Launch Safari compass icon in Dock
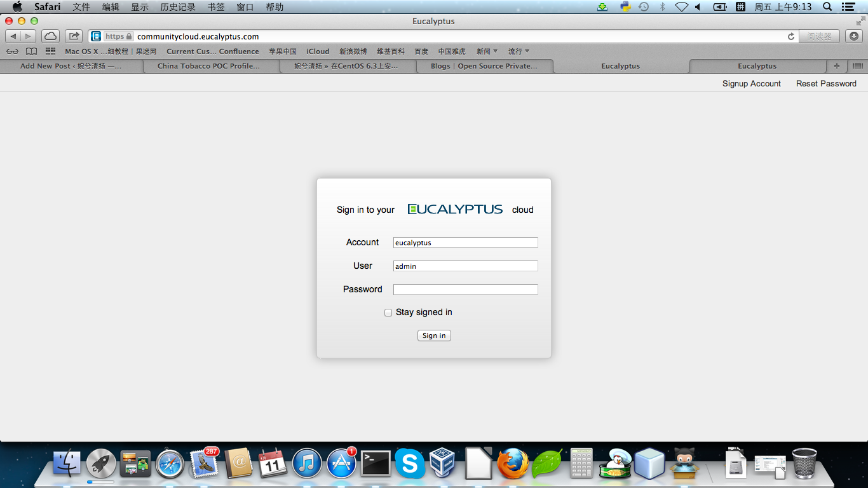Screen dimensions: 868x488 pos(170,464)
